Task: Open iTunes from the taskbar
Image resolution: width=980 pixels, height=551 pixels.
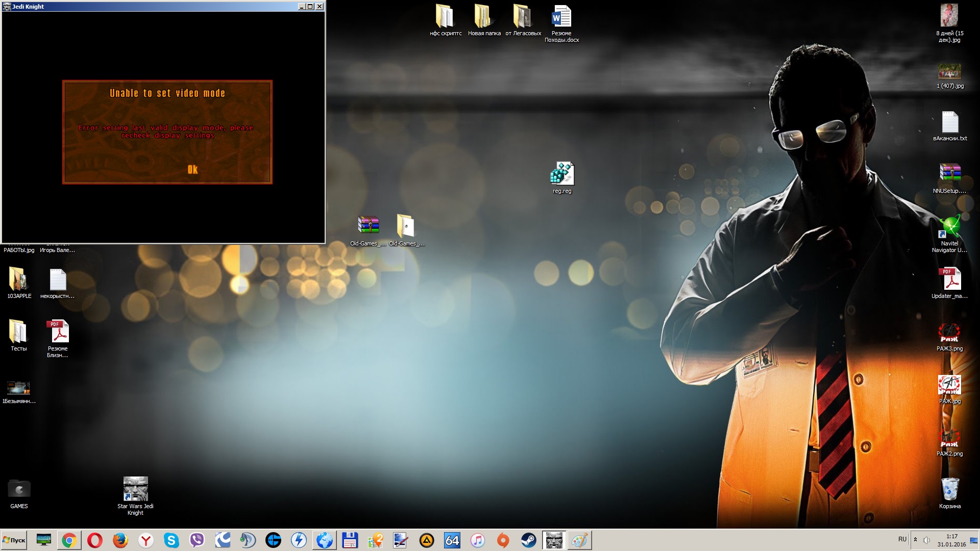Action: (478, 540)
